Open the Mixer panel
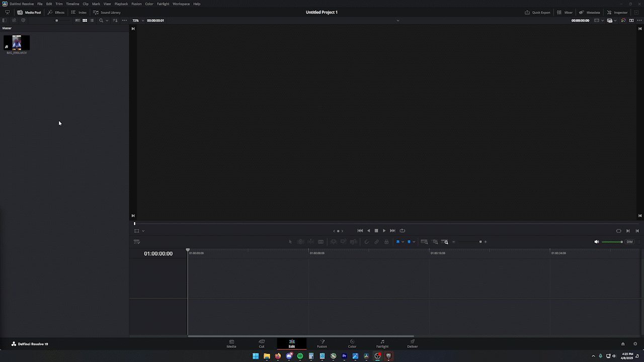The width and height of the screenshot is (644, 362). (567, 12)
